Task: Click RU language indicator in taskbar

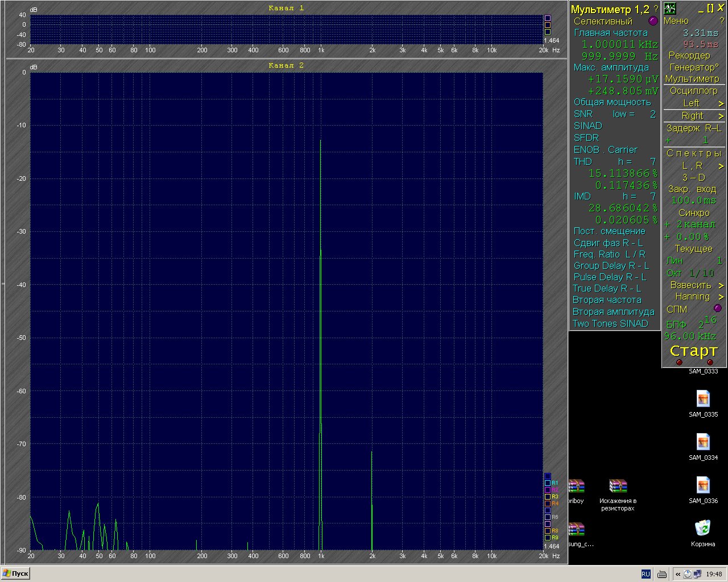Action: coord(646,574)
